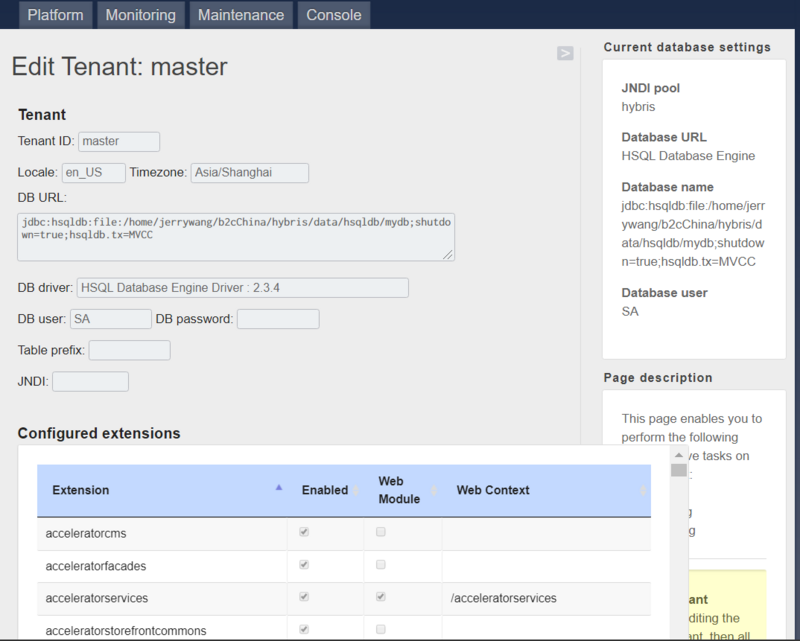Click the Web Module column sort icon
The image size is (800, 641).
pos(434,490)
